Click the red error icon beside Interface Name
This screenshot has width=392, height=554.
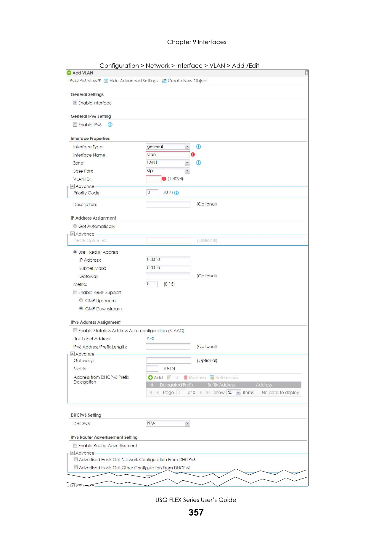pos(193,154)
